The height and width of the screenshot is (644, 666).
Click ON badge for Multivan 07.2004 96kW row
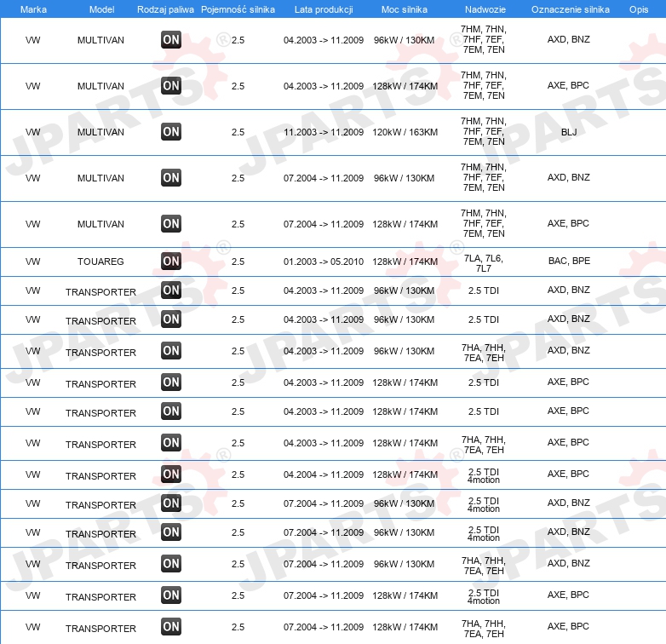coord(171,177)
